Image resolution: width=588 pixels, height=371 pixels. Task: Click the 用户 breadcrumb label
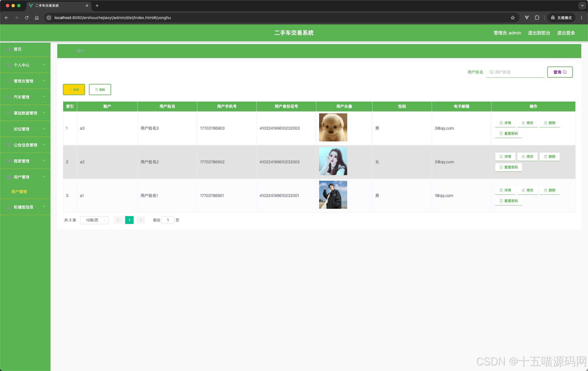tap(80, 51)
